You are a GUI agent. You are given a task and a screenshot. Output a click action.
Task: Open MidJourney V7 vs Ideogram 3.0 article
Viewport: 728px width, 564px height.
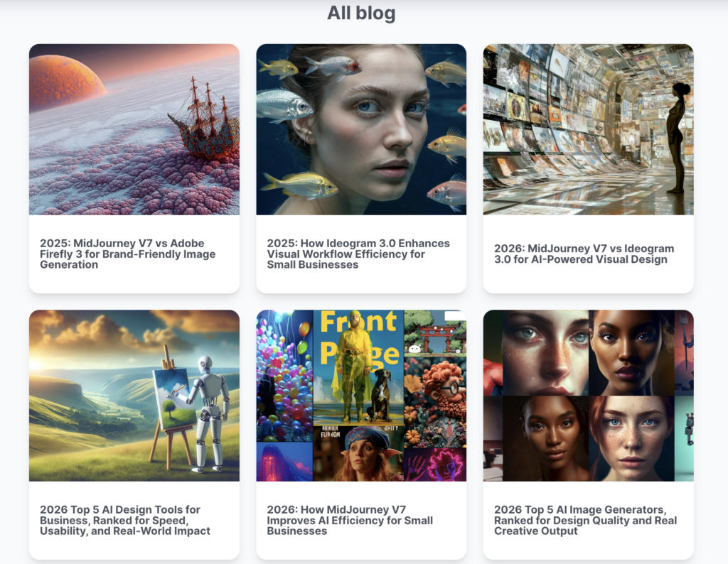click(584, 254)
